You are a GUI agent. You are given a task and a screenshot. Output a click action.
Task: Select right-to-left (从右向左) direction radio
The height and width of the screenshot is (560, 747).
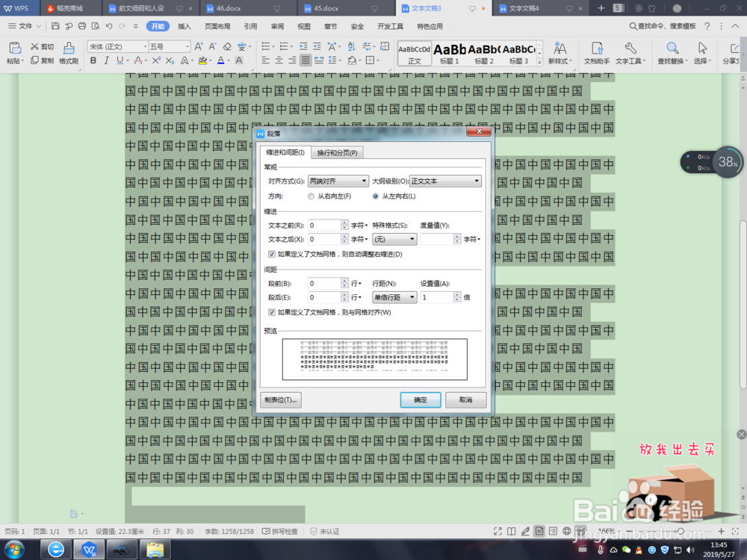coord(311,196)
